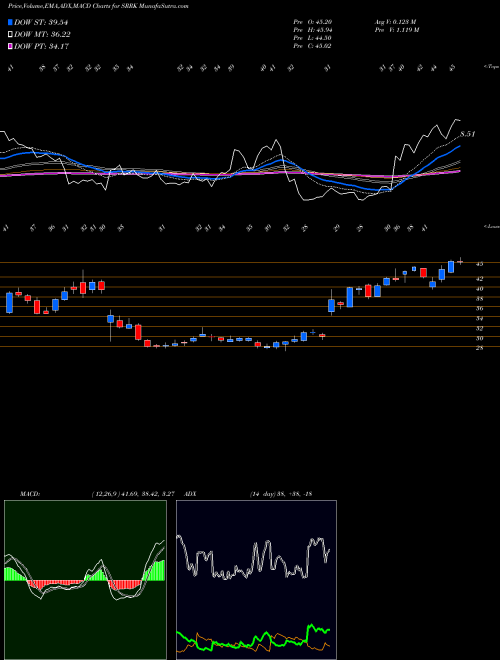500x660 pixels.
Task: Click the 34 price axis label
Action: click(x=479, y=318)
